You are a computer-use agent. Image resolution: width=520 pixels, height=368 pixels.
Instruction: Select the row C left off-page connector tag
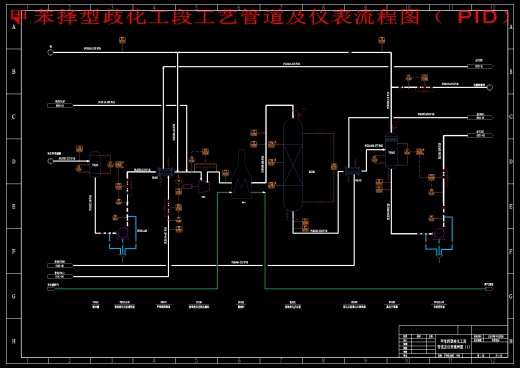(60, 105)
